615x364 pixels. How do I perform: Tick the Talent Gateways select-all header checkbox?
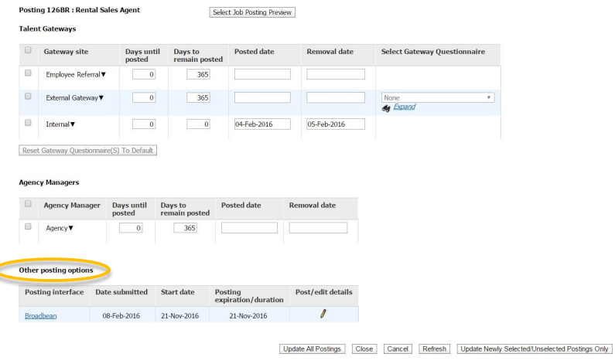(28, 50)
